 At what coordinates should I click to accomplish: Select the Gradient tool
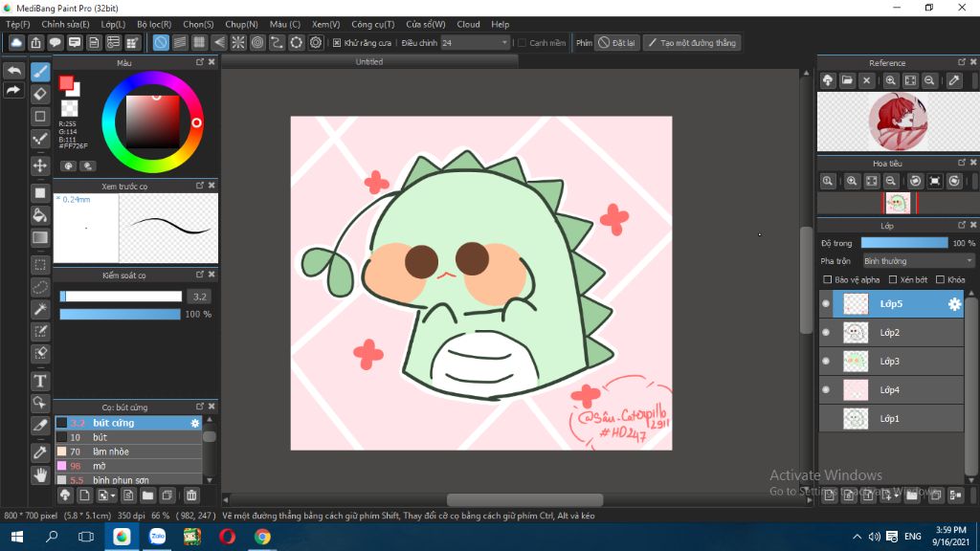pos(40,238)
